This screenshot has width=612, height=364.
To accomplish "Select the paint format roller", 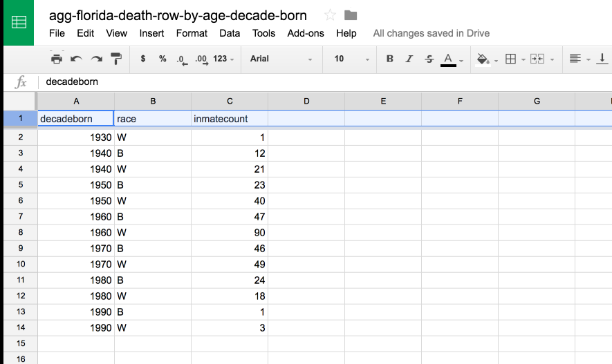I will 116,59.
